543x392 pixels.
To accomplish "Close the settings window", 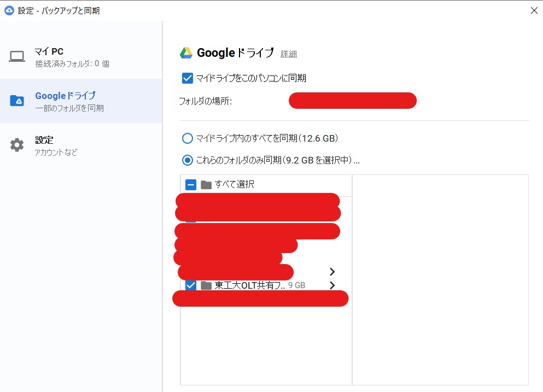I will tap(534, 10).
